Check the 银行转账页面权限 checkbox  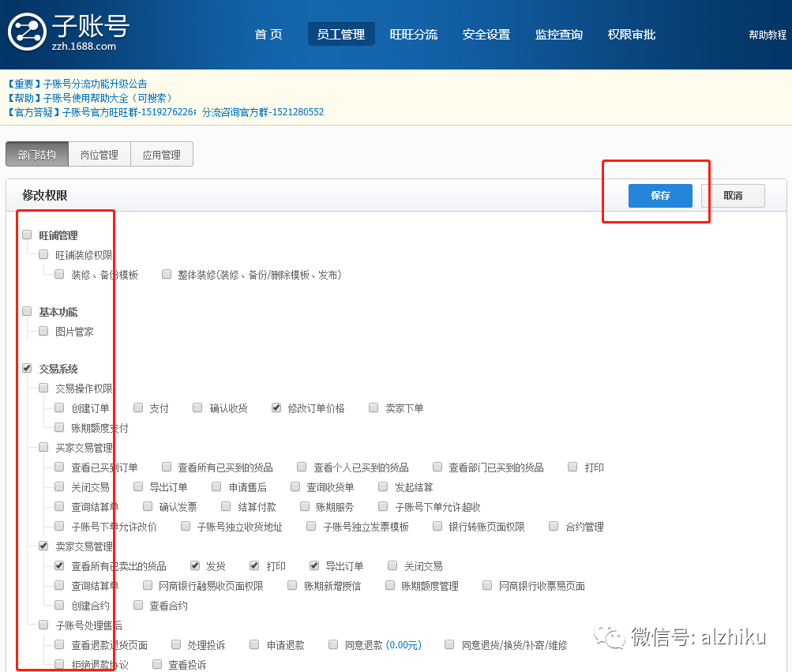tap(437, 527)
